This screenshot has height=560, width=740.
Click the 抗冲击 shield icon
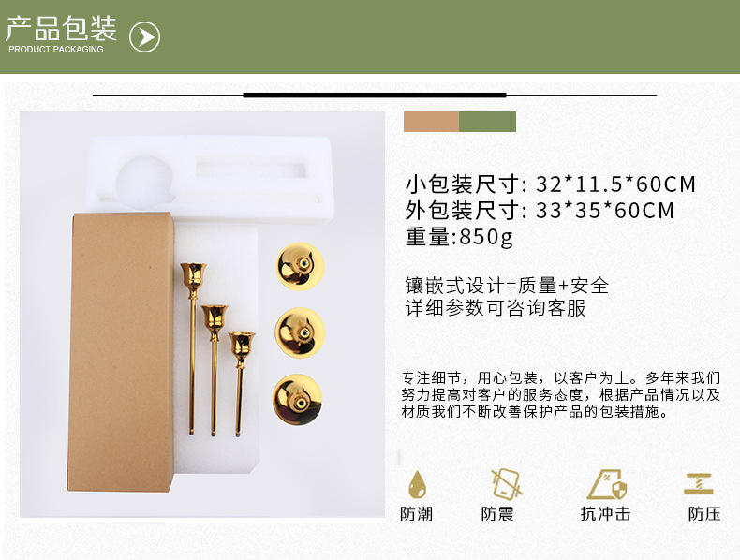coord(607,484)
